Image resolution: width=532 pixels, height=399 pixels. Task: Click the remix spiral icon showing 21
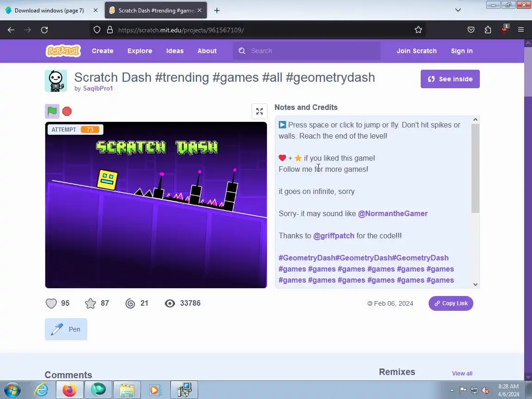[130, 303]
